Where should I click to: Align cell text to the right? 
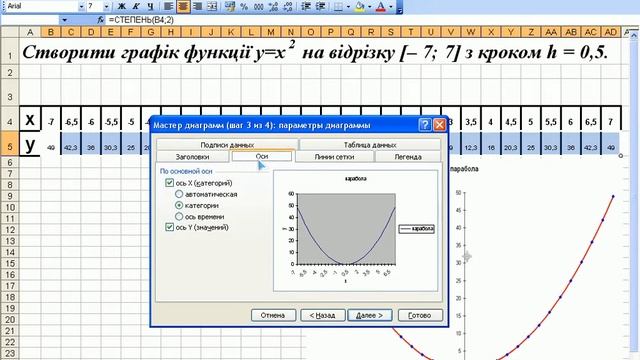198,7
